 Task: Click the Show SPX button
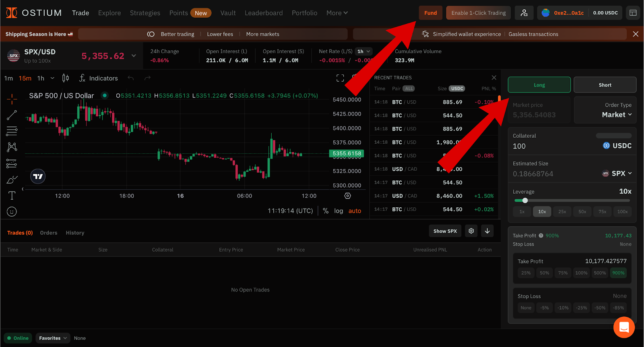445,231
